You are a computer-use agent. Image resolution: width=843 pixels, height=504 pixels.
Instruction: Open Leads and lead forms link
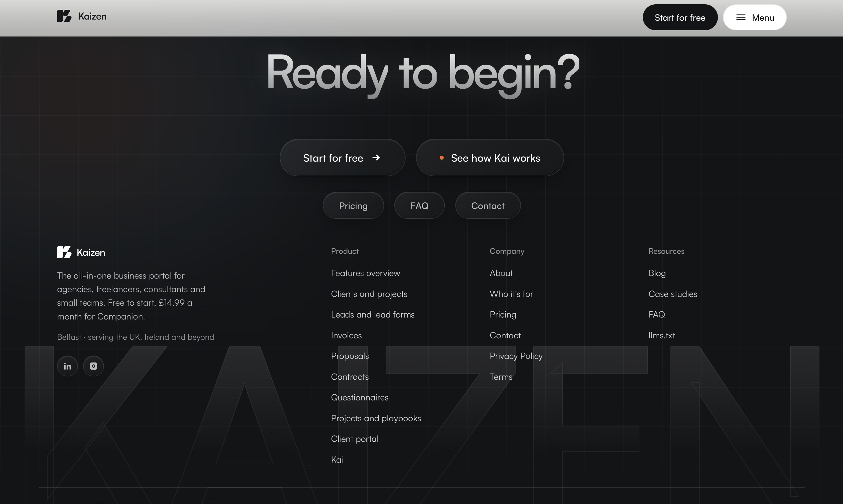point(373,315)
